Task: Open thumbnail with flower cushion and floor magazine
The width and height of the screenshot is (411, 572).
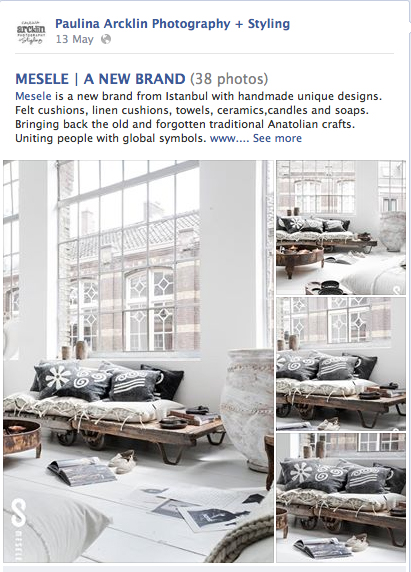Action: 341,498
